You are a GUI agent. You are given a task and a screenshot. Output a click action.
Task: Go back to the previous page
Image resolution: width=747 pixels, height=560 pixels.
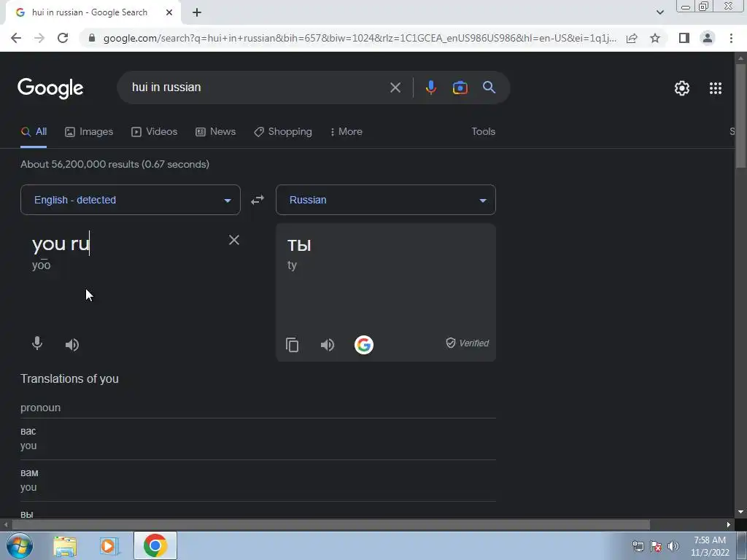pos(16,38)
